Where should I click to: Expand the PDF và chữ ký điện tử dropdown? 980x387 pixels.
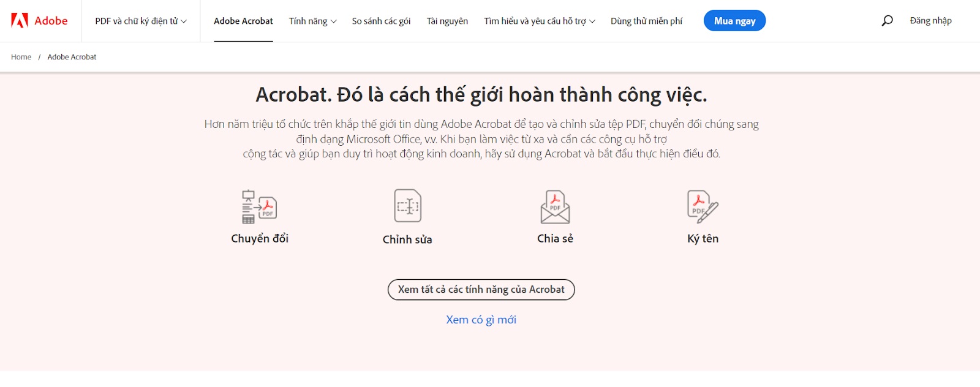point(141,21)
